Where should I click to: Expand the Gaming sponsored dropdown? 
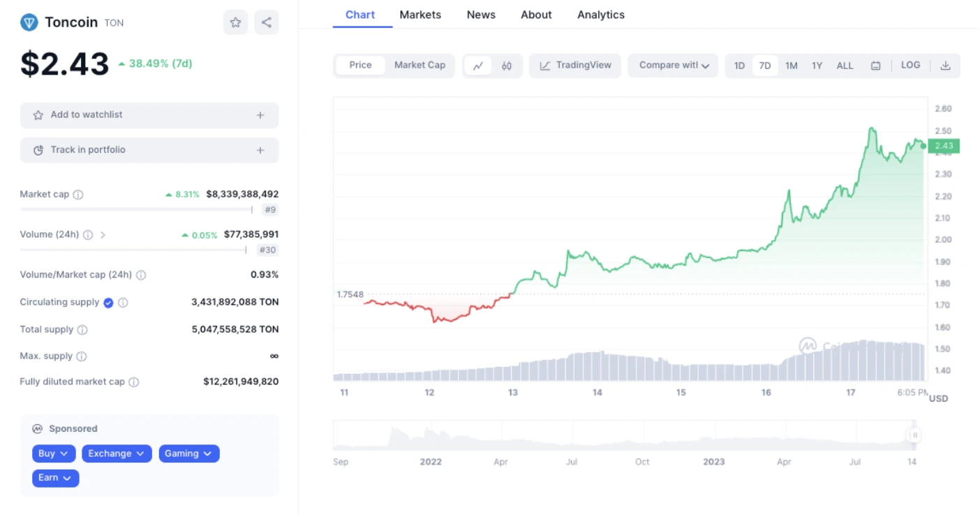click(189, 454)
